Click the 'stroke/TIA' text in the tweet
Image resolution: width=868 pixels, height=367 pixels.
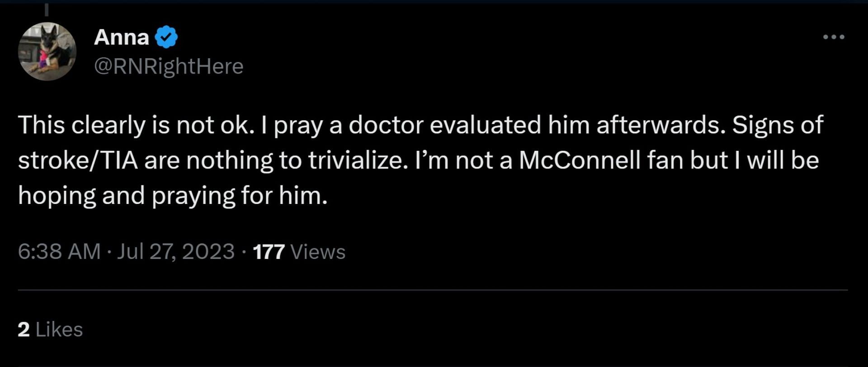pyautogui.click(x=78, y=160)
